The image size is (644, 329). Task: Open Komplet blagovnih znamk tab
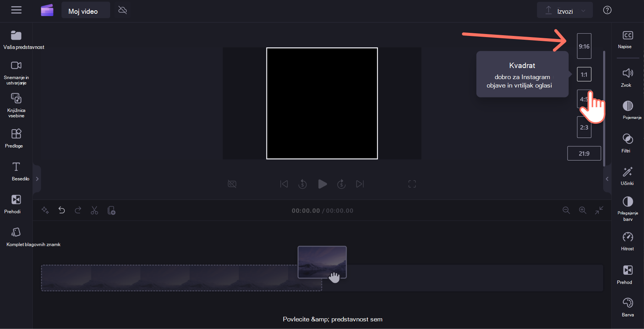(16, 237)
